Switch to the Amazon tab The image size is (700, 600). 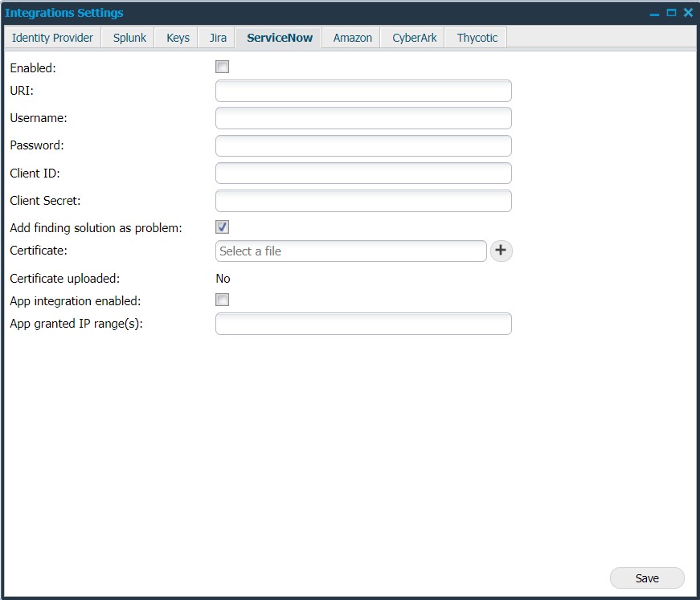tap(350, 37)
